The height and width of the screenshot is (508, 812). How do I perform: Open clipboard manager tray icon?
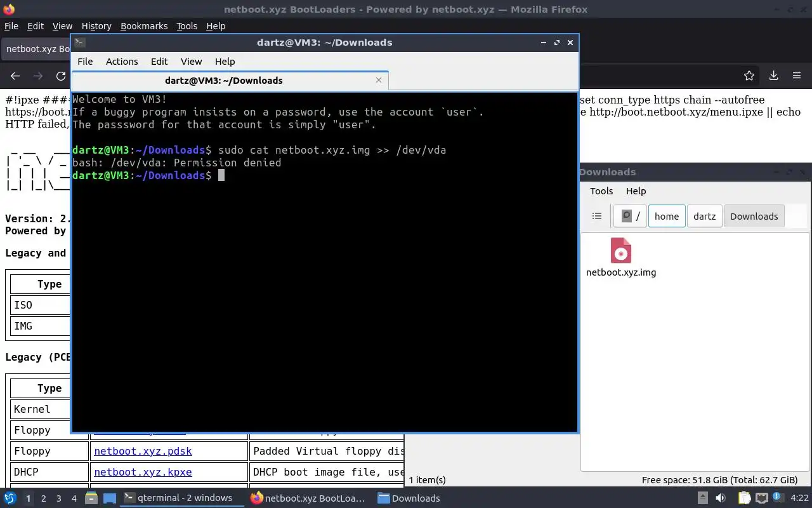pyautogui.click(x=743, y=498)
